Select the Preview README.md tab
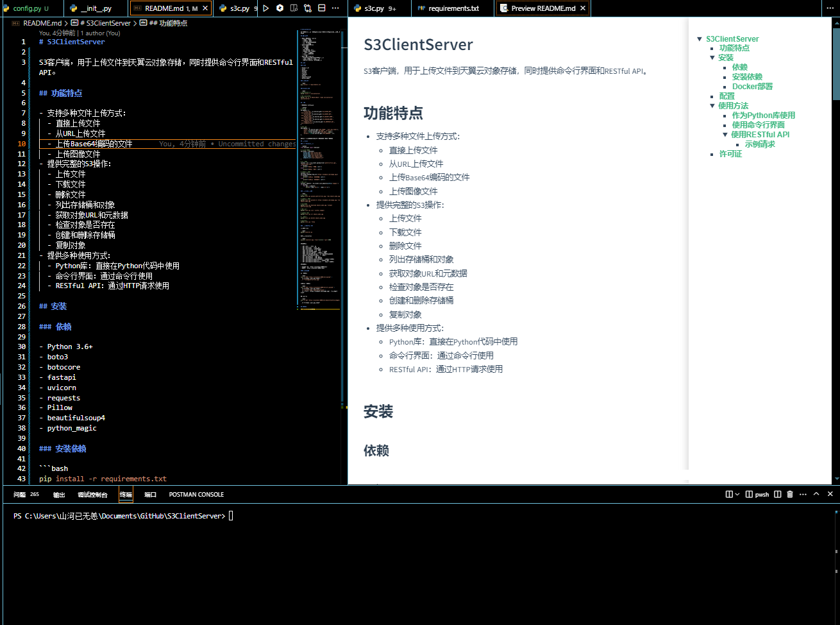Image resolution: width=840 pixels, height=625 pixels. (543, 8)
